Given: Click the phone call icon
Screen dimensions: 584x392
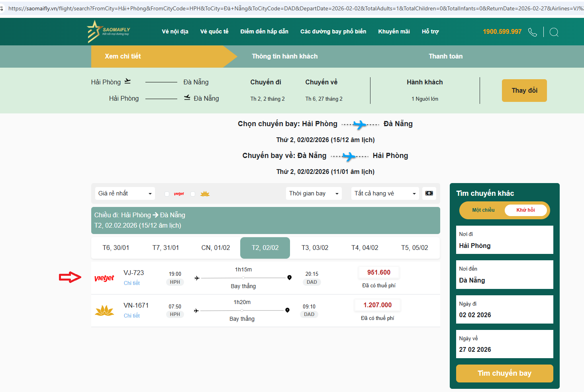Looking at the screenshot, I should pos(532,32).
